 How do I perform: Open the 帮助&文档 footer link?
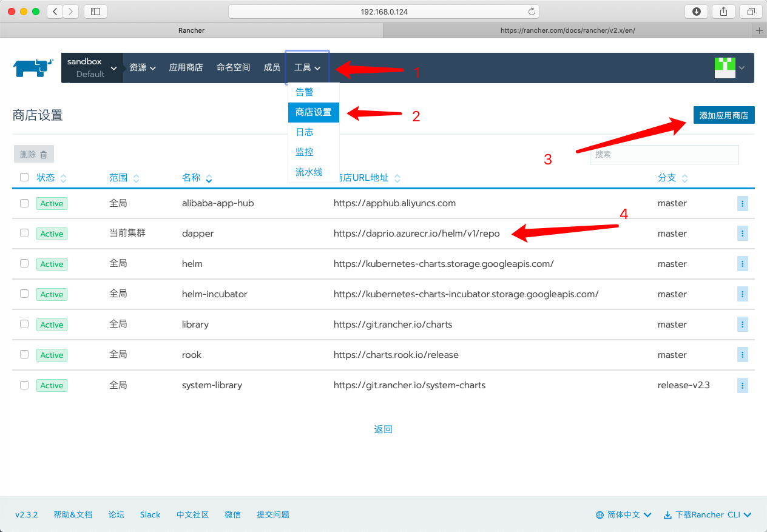pyautogui.click(x=73, y=514)
